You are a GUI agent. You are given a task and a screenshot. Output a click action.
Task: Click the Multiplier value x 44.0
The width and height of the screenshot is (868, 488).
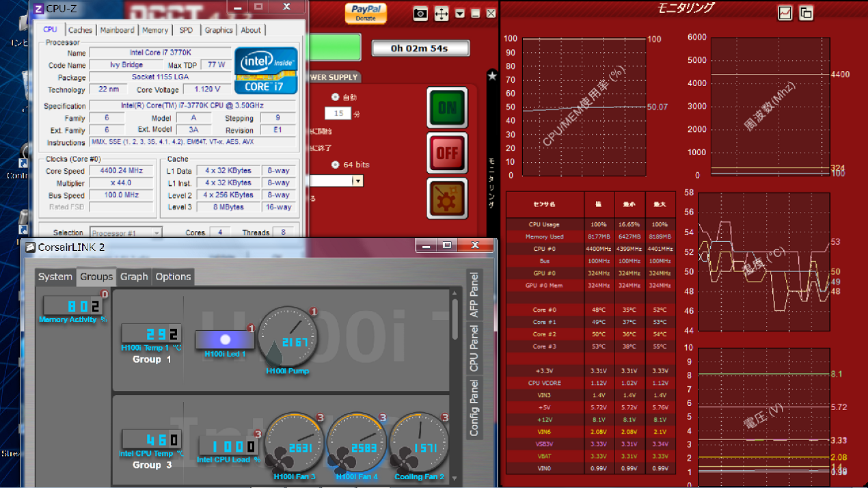click(x=123, y=183)
